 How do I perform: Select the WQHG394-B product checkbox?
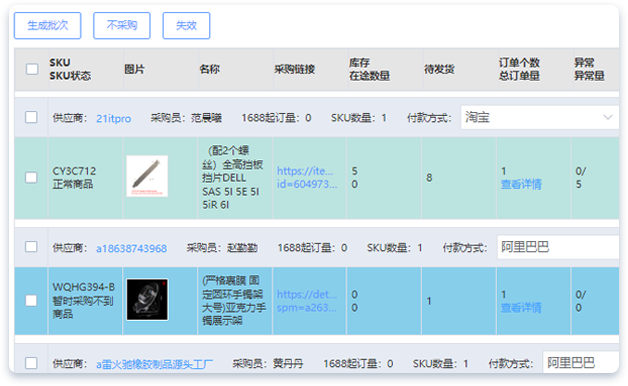coord(31,300)
